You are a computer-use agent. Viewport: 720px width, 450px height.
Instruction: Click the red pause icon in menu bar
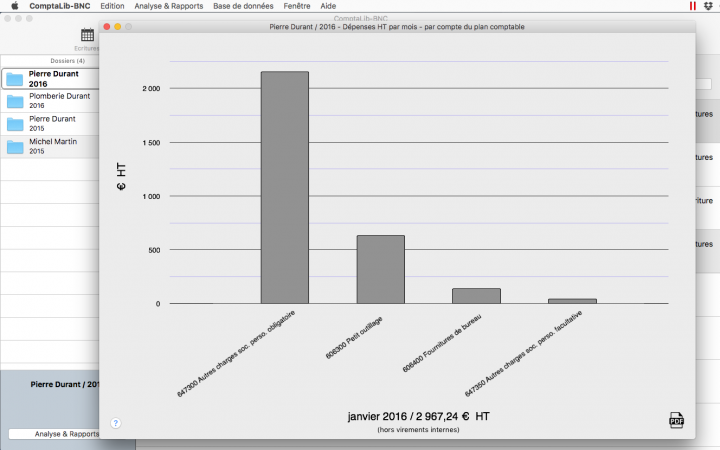692,6
